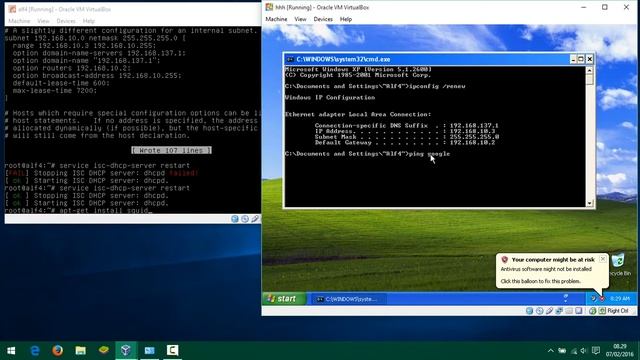Show hidden tray icons chevron
Image resolution: width=640 pixels, height=360 pixels.
[550, 351]
